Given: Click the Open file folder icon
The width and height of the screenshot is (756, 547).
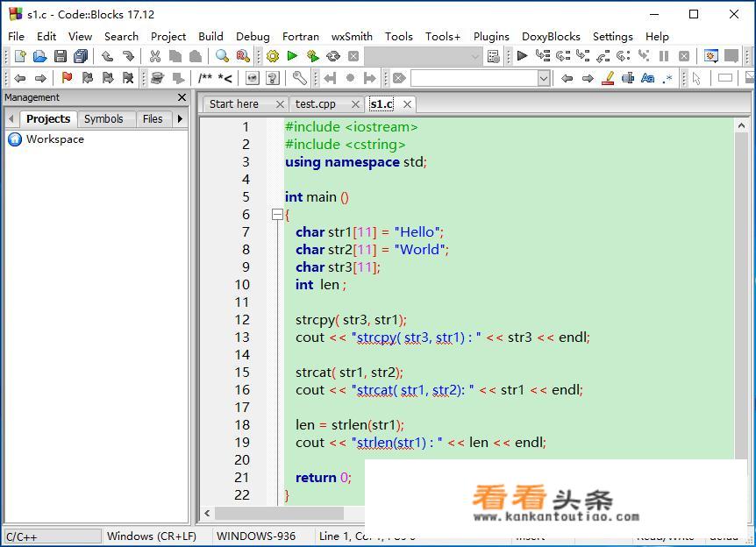Looking at the screenshot, I should click(x=40, y=56).
